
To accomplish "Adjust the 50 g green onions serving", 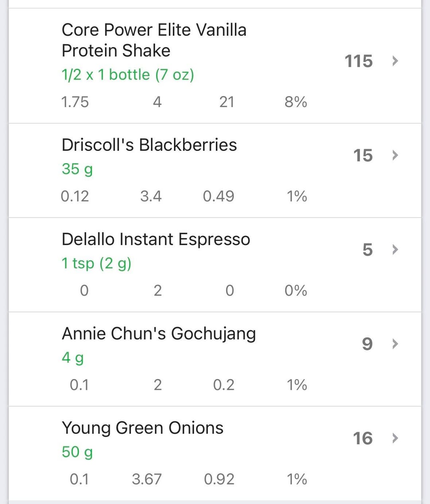I will coord(77,451).
